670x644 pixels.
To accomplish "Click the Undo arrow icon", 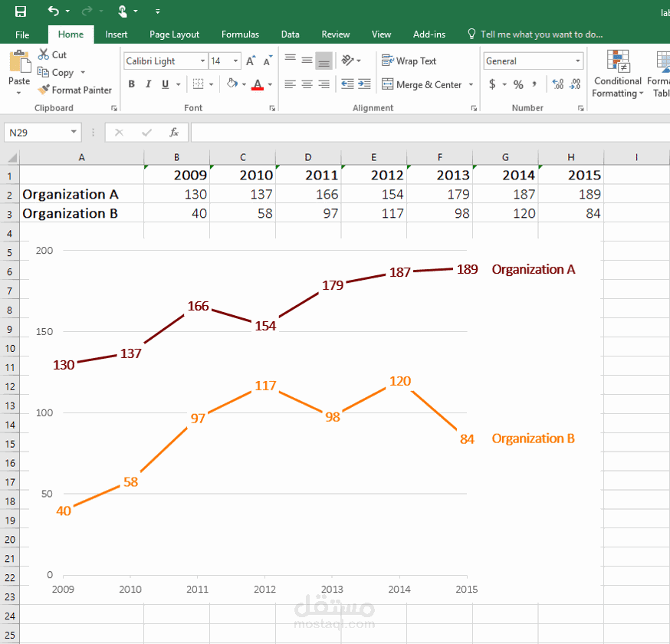I will [x=54, y=11].
